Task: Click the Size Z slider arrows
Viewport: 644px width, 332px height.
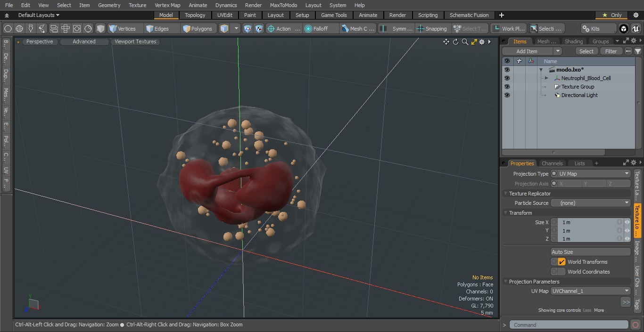Action: [627, 239]
